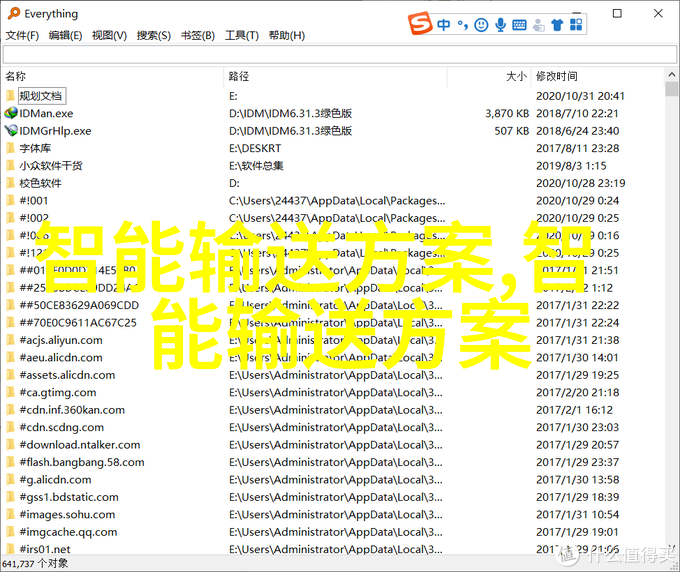
Task: Select the #assets.alicdn.com row
Action: [x=333, y=375]
